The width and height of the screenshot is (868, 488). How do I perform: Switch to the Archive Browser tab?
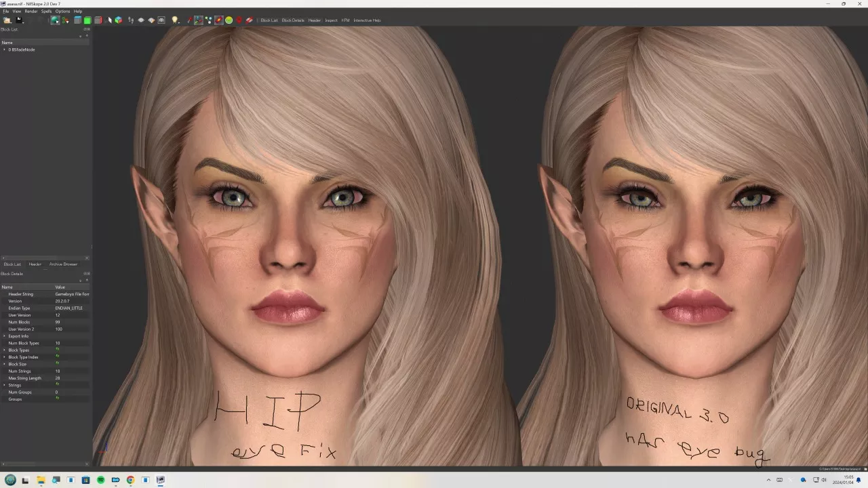coord(63,264)
